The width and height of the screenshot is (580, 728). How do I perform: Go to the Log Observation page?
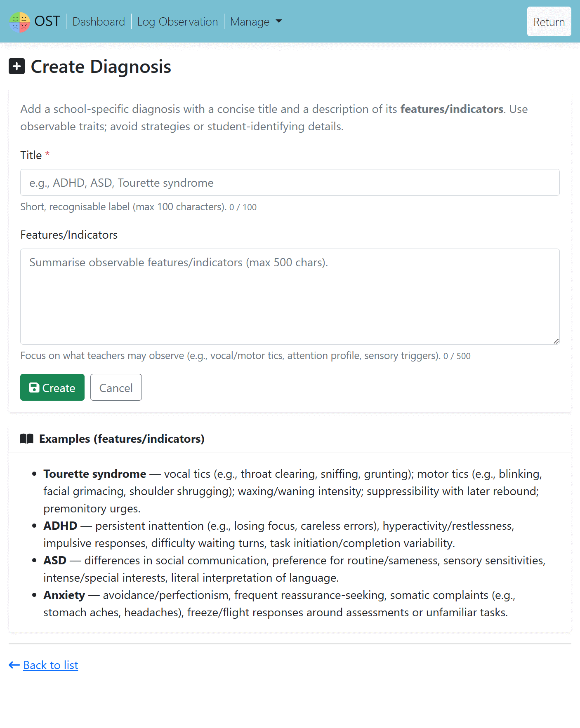(177, 21)
